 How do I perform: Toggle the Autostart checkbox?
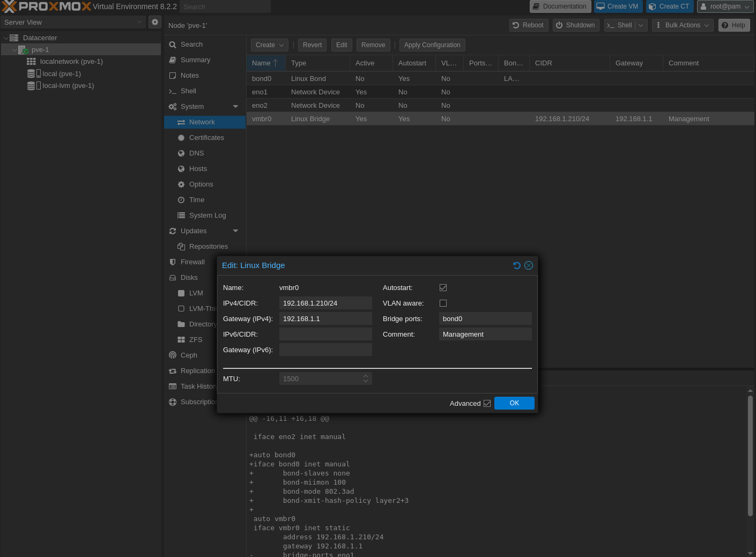tap(443, 288)
